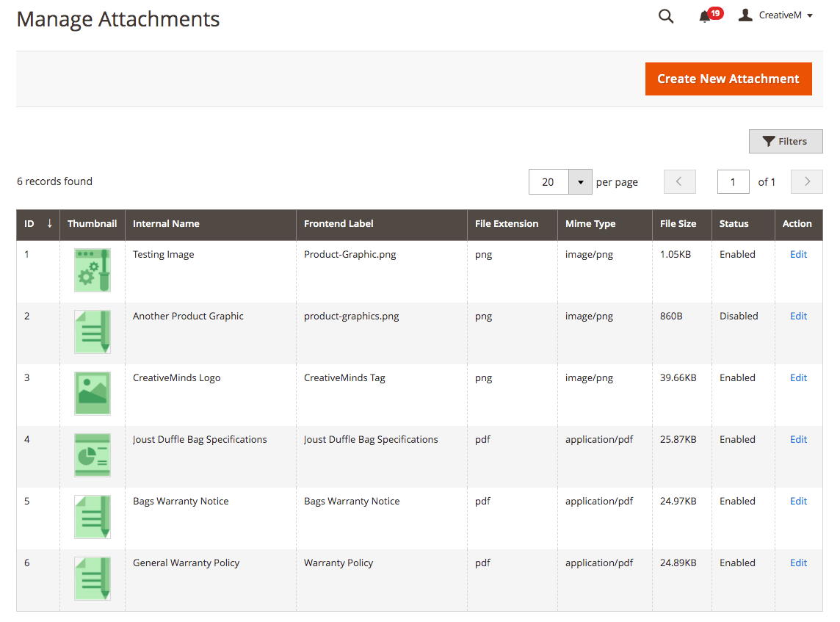This screenshot has height=622, width=840.
Task: Sort by Internal Name column header
Action: pyautogui.click(x=166, y=224)
